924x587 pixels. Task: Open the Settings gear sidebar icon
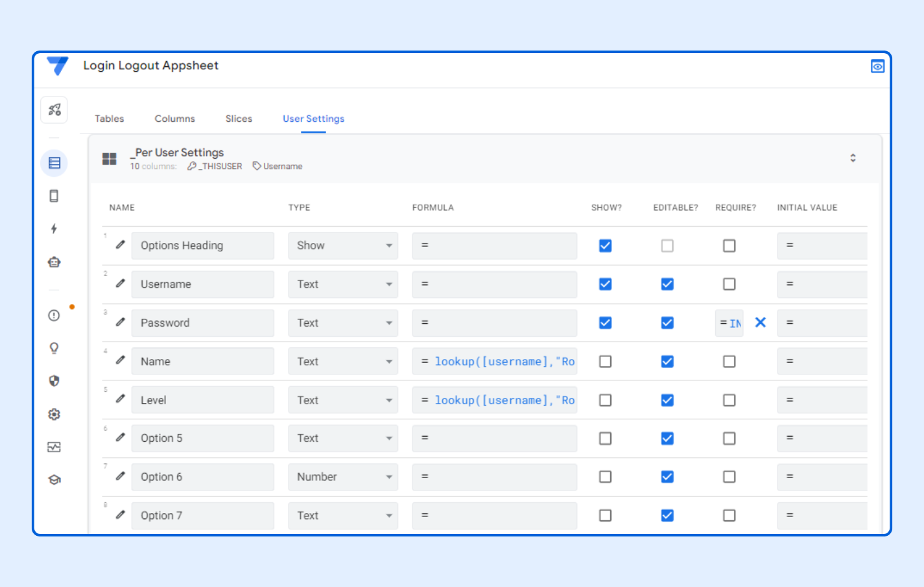(x=54, y=414)
